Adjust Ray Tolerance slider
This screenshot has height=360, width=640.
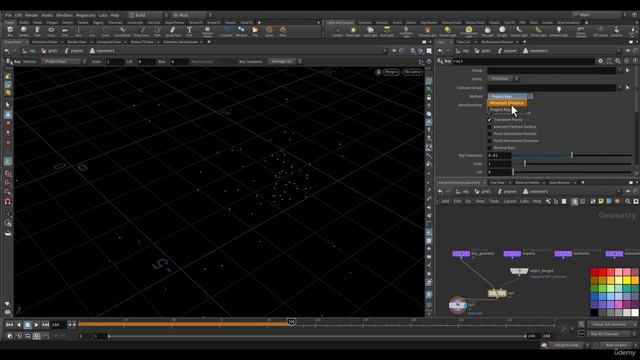(x=571, y=155)
